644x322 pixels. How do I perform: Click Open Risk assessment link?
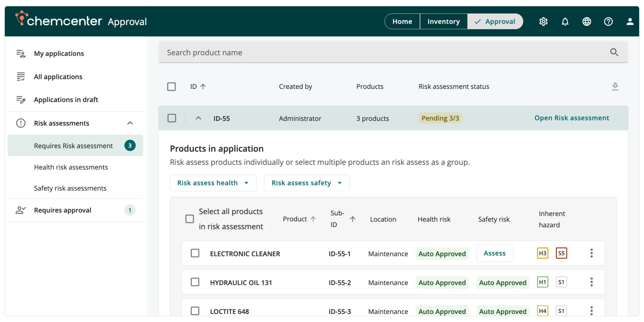(572, 118)
